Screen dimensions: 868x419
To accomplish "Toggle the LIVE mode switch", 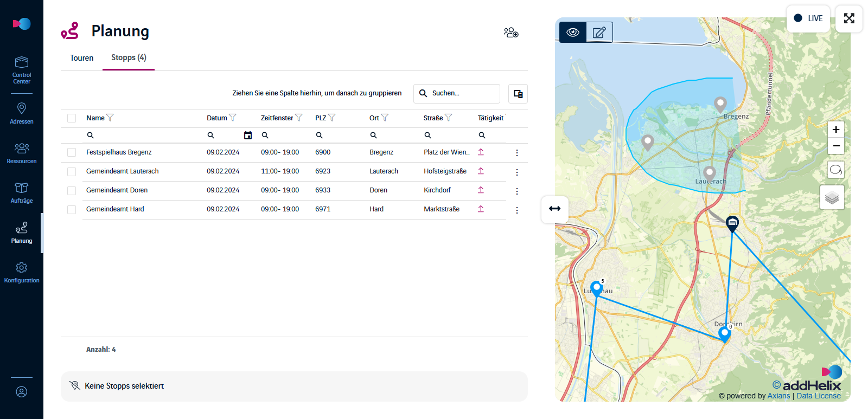I will [808, 18].
